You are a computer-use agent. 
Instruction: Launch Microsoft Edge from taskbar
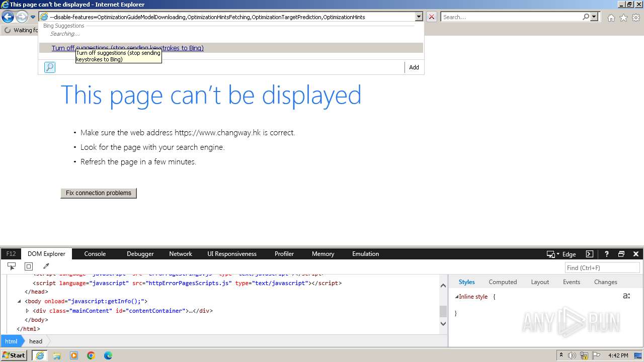[x=108, y=355]
